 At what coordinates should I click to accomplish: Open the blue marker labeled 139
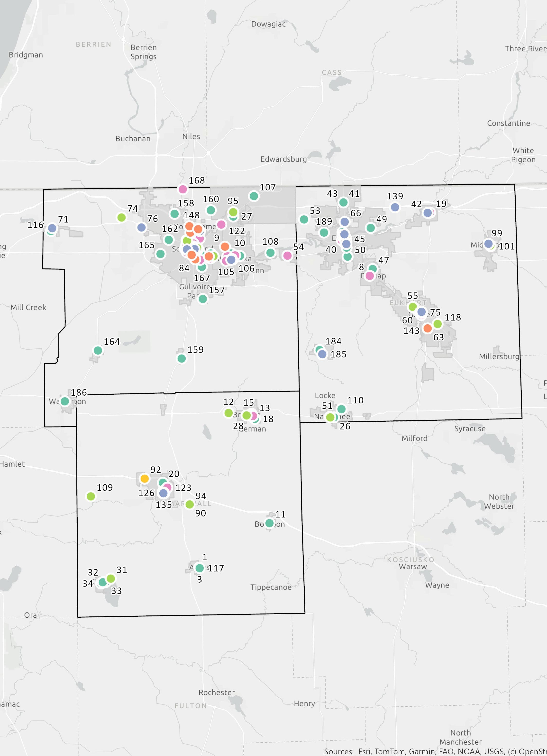395,207
